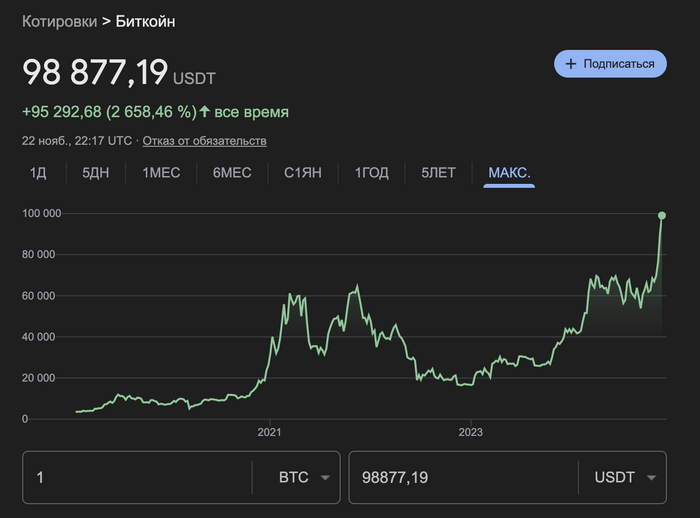
Task: Focus the 98877,19 USDT amount field
Action: pyautogui.click(x=462, y=478)
